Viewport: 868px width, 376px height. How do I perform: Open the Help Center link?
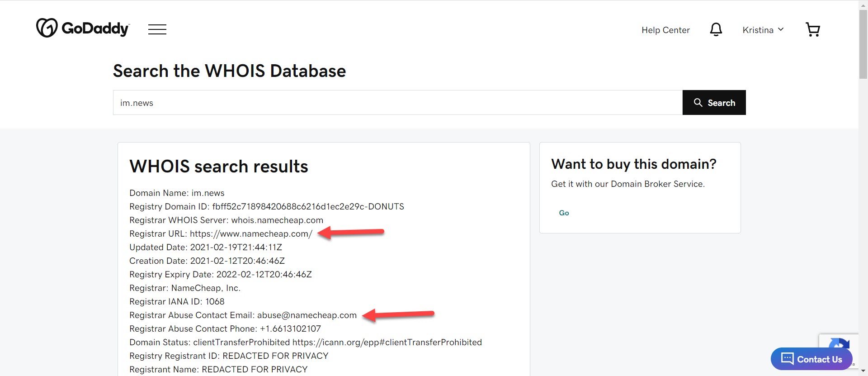coord(665,30)
